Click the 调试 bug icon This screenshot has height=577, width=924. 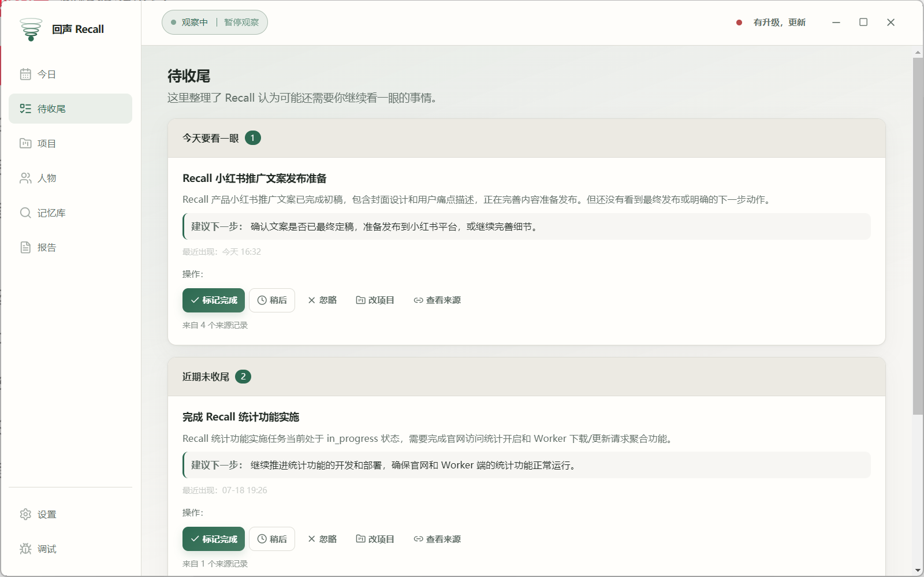click(x=25, y=549)
